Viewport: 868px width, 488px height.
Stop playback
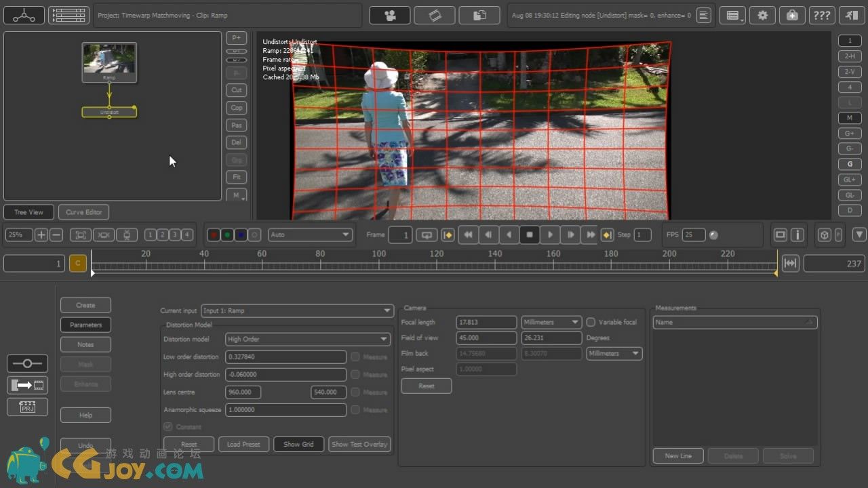pyautogui.click(x=530, y=235)
